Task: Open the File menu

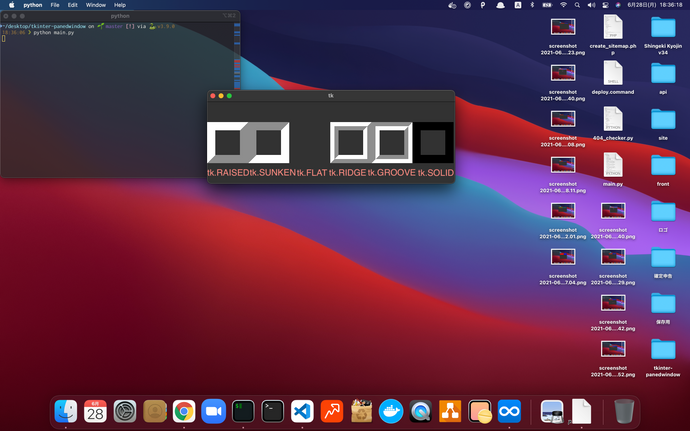Action: pyautogui.click(x=55, y=5)
